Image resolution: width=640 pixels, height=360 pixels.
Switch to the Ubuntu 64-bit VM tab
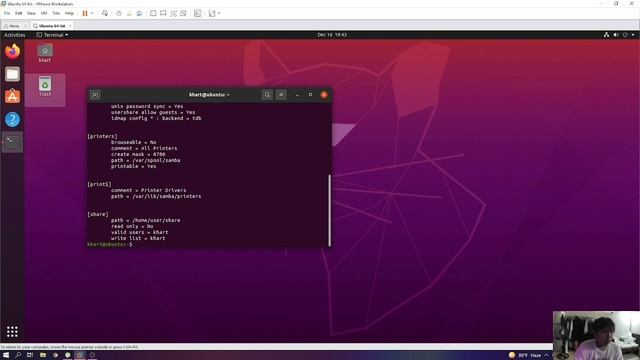point(51,26)
